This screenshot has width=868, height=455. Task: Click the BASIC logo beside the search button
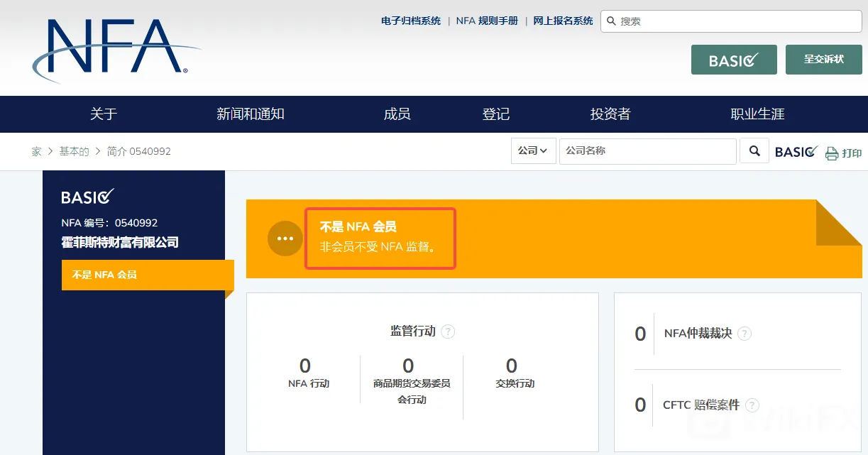(796, 152)
